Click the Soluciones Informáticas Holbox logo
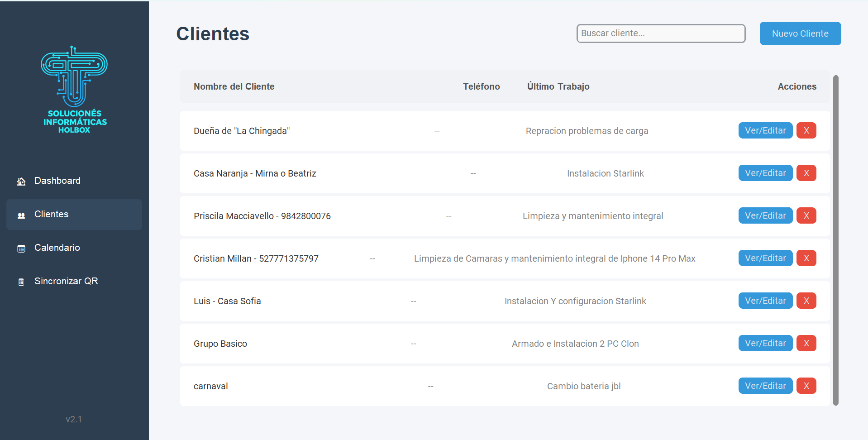The image size is (868, 440). click(x=74, y=90)
